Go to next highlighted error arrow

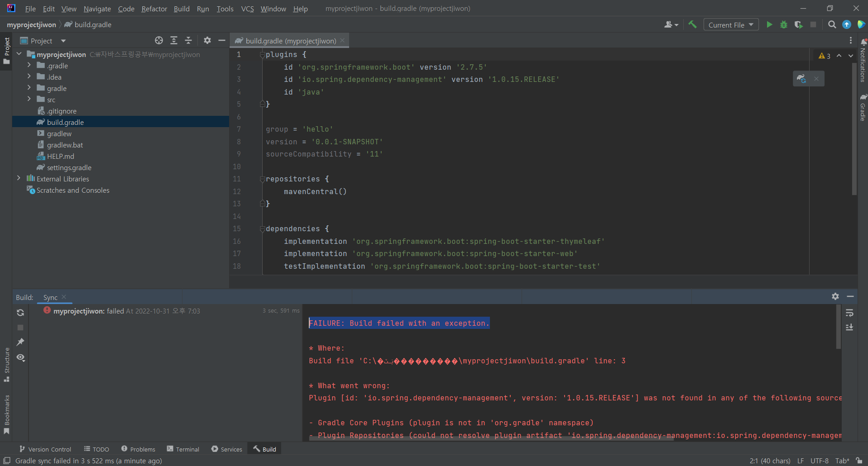(851, 56)
